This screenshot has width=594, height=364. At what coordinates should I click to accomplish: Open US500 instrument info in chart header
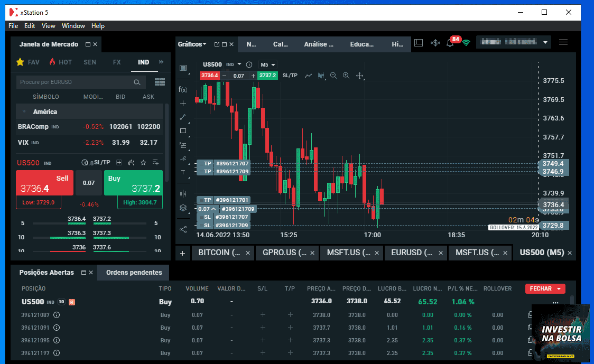(249, 65)
